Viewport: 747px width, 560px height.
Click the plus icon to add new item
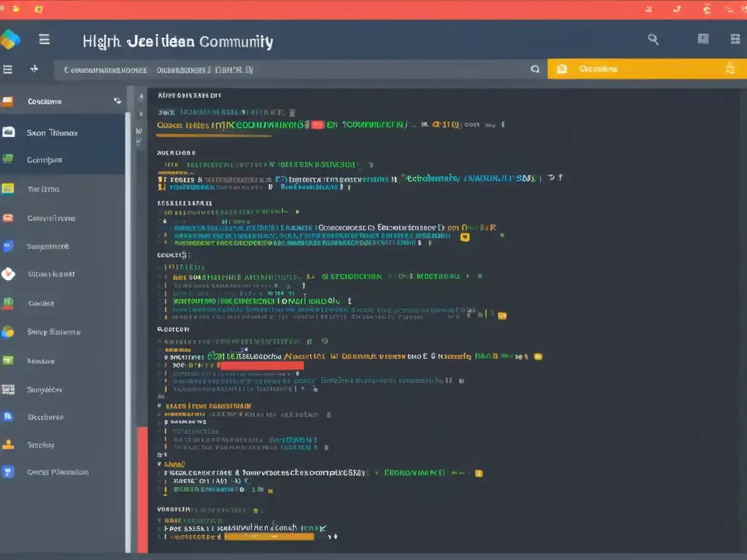[34, 68]
